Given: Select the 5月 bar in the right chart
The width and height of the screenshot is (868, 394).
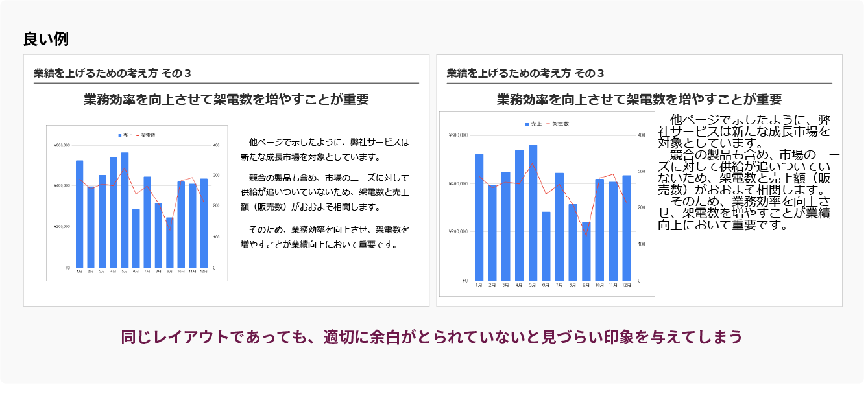Looking at the screenshot, I should tap(533, 214).
